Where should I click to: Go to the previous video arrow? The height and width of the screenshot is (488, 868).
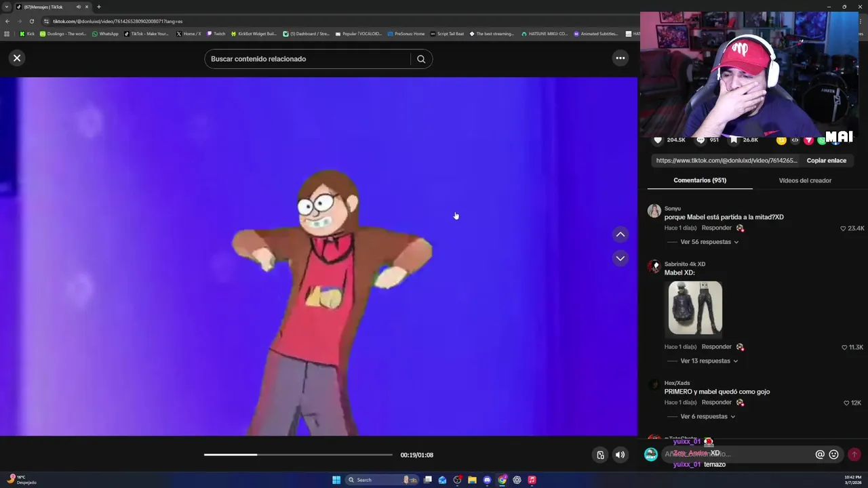click(620, 235)
